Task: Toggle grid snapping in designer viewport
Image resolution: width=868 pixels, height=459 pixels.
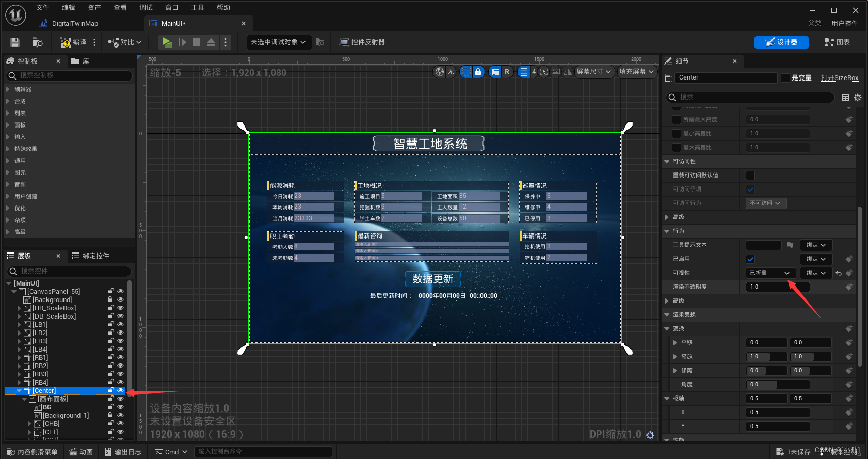Action: coord(524,72)
